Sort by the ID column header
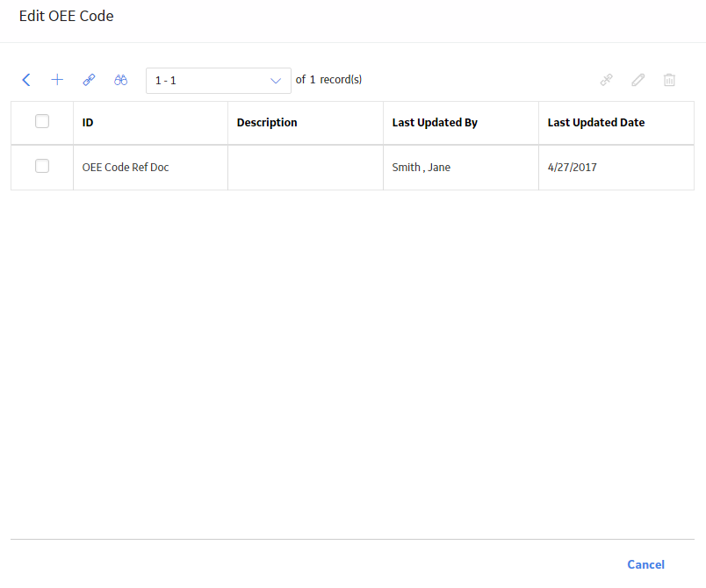 click(88, 122)
